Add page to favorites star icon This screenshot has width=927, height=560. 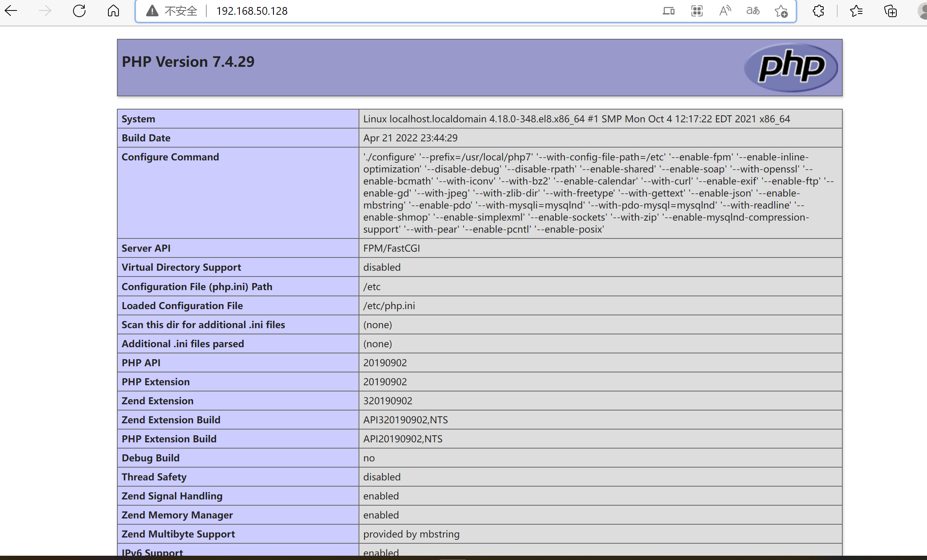pos(781,11)
